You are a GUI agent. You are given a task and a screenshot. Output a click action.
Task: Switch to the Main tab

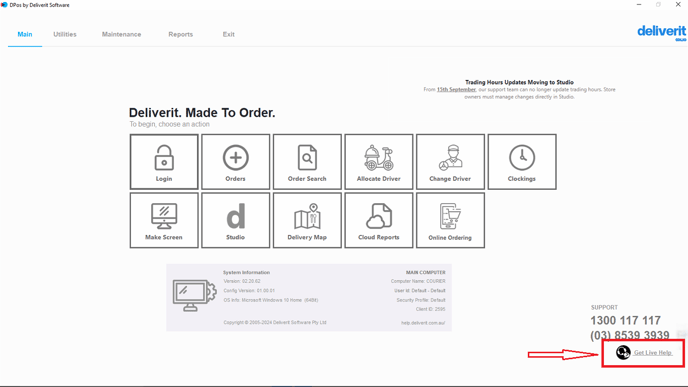pos(25,34)
